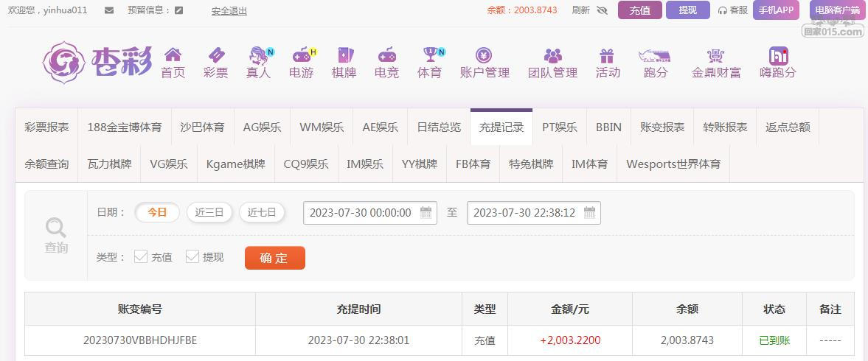Image resolution: width=868 pixels, height=361 pixels.
Task: Select the 近七日 date filter
Action: [262, 212]
